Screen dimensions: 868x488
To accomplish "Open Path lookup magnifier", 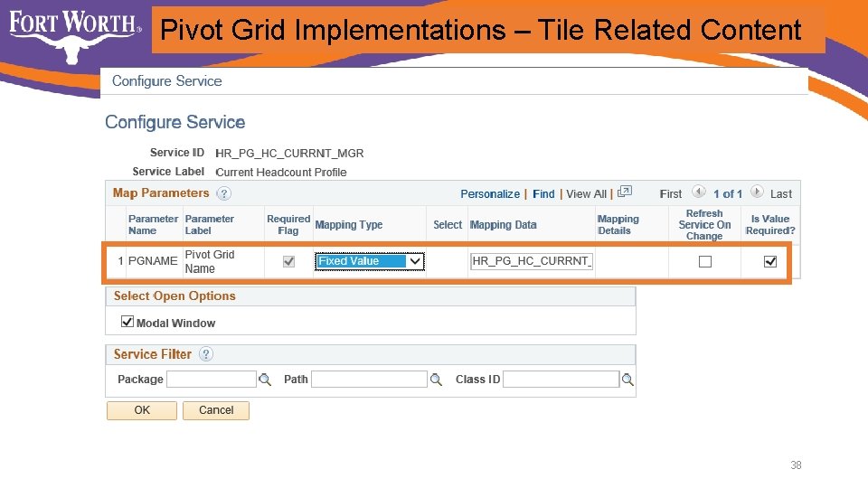I will pyautogui.click(x=436, y=380).
